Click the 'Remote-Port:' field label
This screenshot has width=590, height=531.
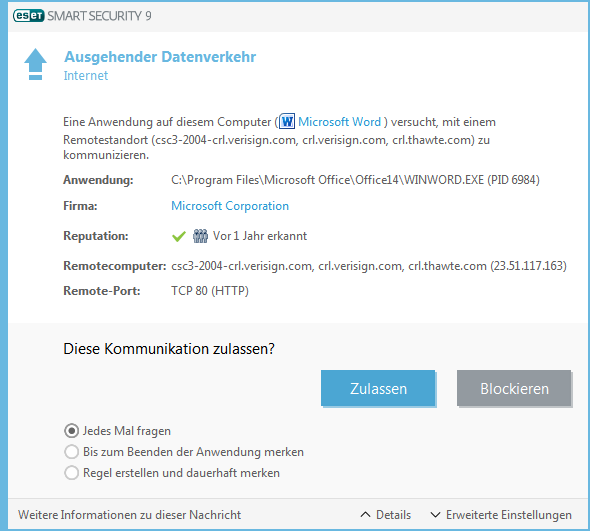pos(102,291)
